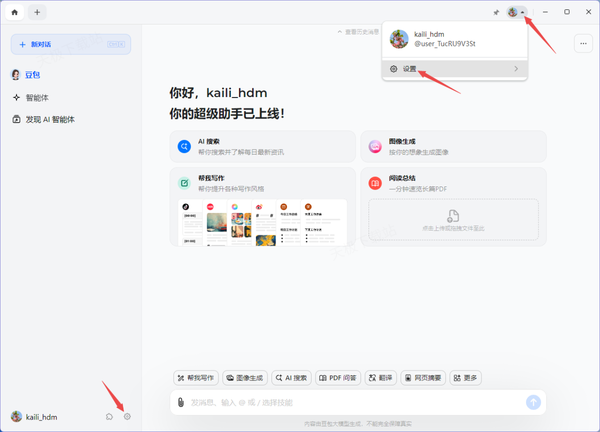Screen dimensions: 600x432
Task: Send the message with the blue arrow button
Action: pyautogui.click(x=533, y=403)
